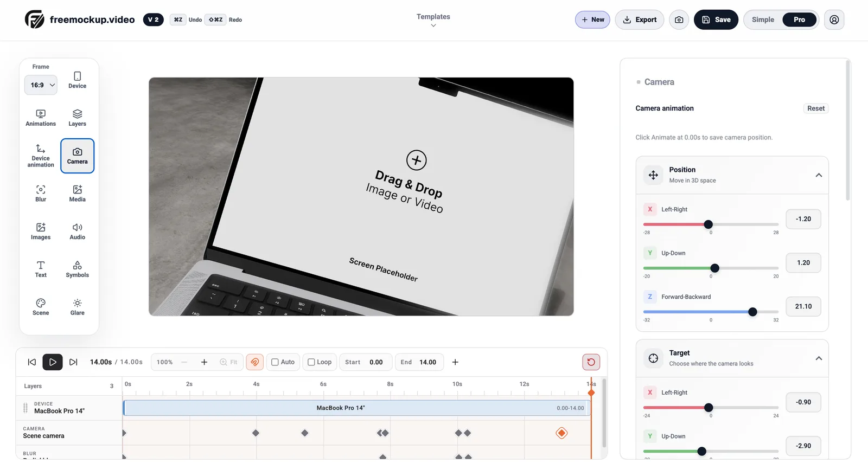The height and width of the screenshot is (476, 868).
Task: Select the MacBook Pro 14" device layer
Action: coord(69,408)
